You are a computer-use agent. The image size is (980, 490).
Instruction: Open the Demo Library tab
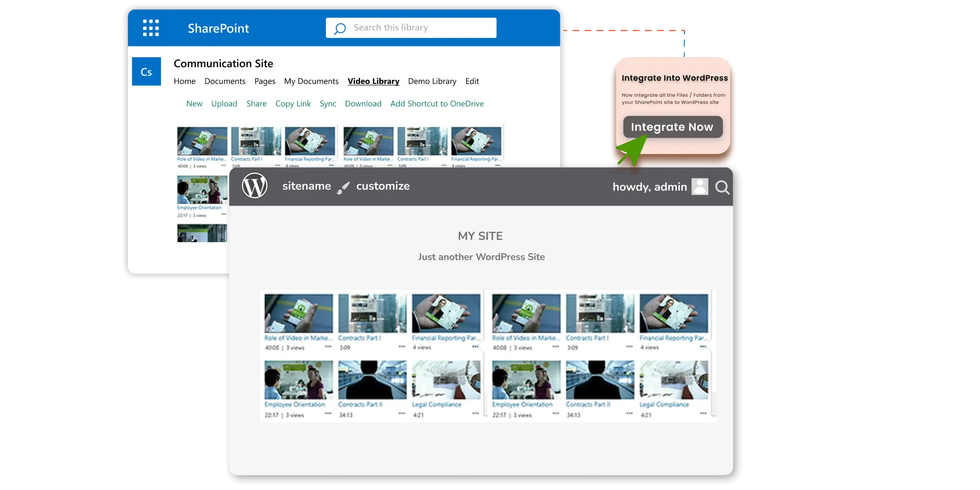(432, 81)
